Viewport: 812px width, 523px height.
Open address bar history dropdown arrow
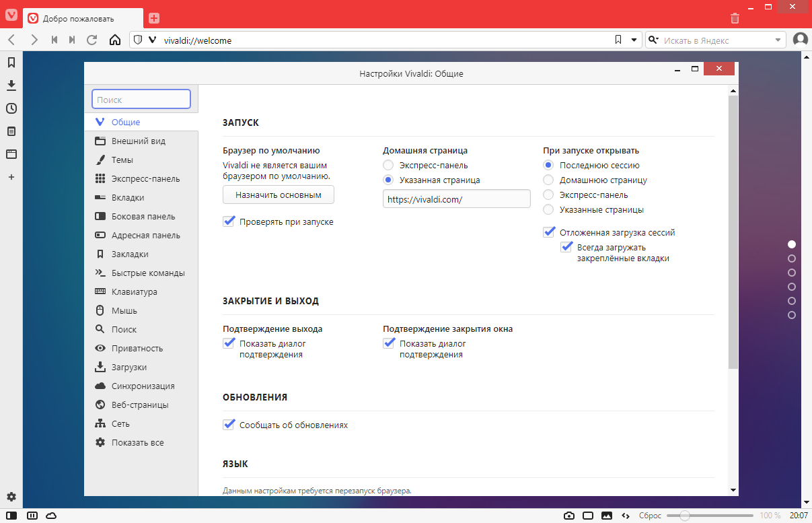coord(634,40)
